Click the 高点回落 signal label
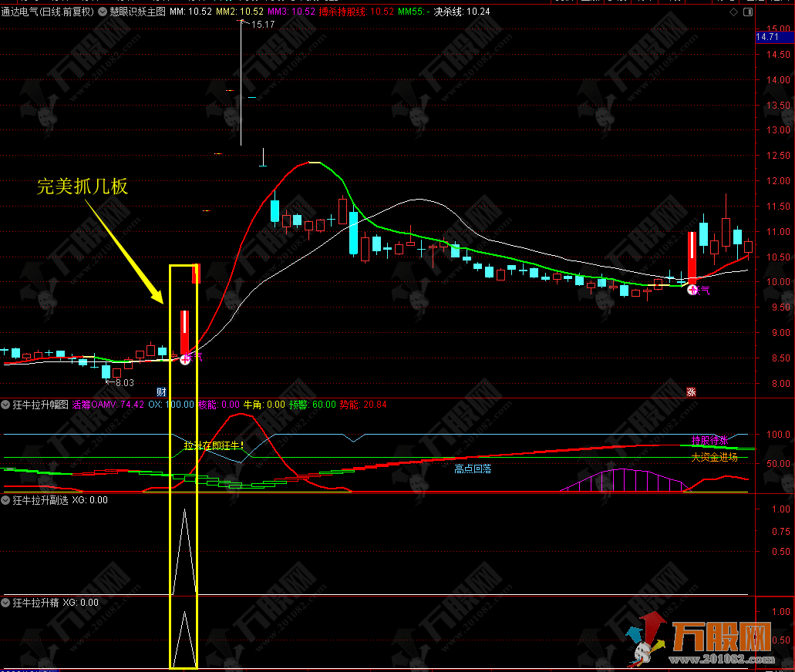This screenshot has height=672, width=795. coord(473,468)
